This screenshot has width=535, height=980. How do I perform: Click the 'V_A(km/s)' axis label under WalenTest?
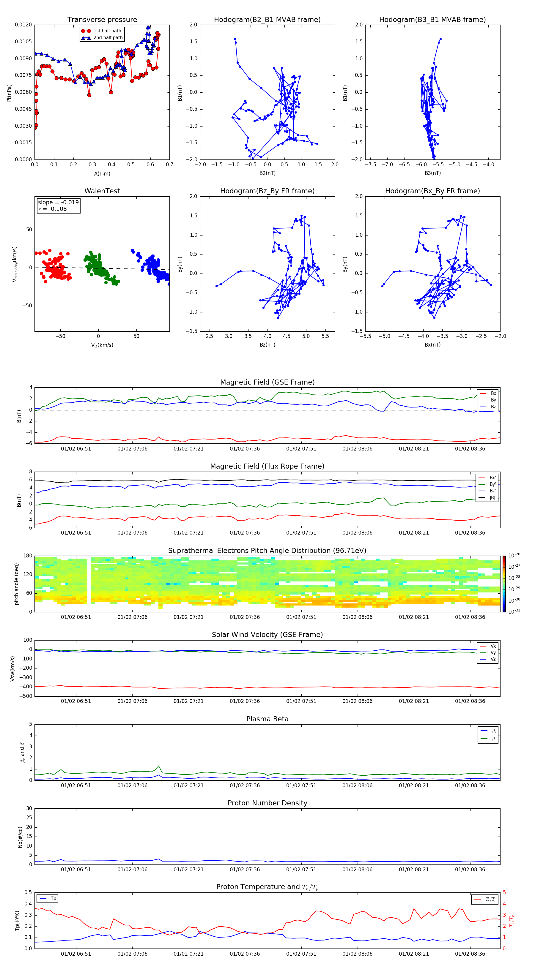click(102, 345)
